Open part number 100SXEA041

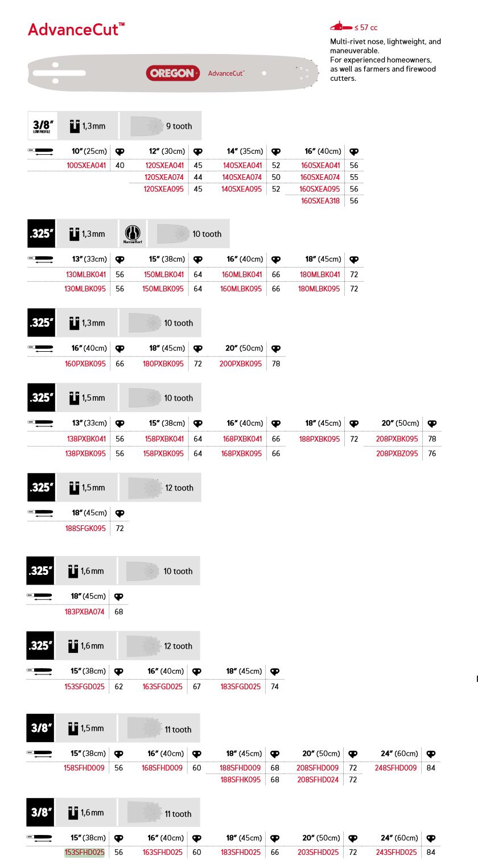tap(86, 166)
